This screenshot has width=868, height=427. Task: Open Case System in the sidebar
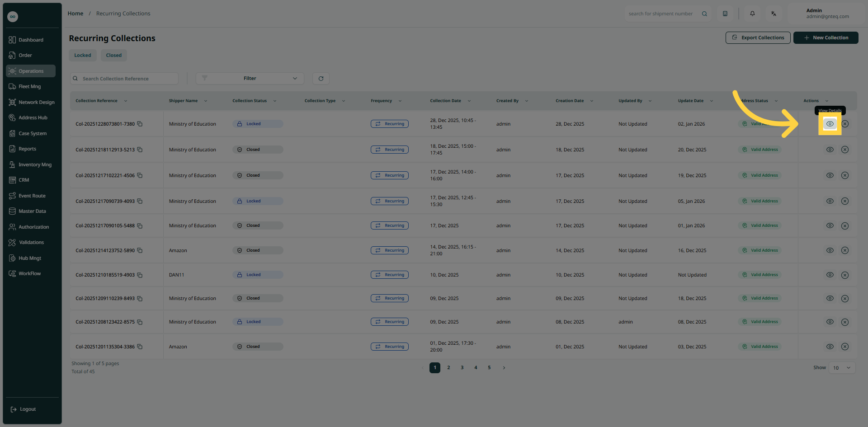[x=31, y=133]
